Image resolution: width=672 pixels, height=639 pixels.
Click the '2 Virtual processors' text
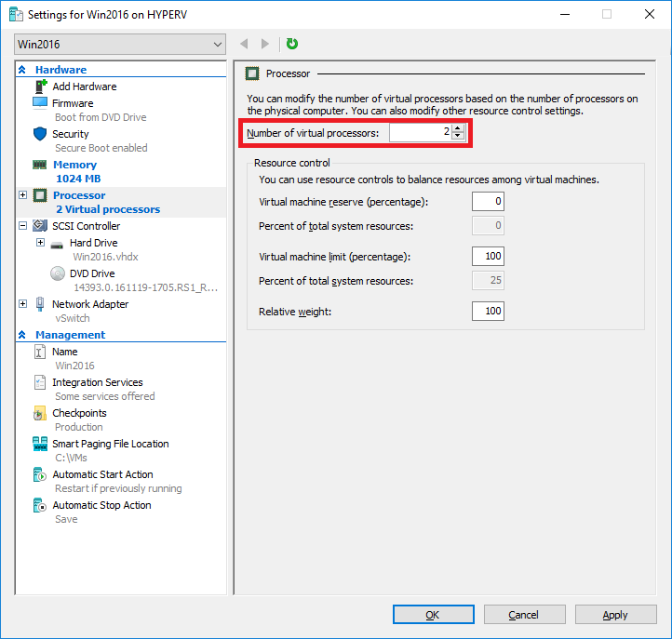pos(108,209)
